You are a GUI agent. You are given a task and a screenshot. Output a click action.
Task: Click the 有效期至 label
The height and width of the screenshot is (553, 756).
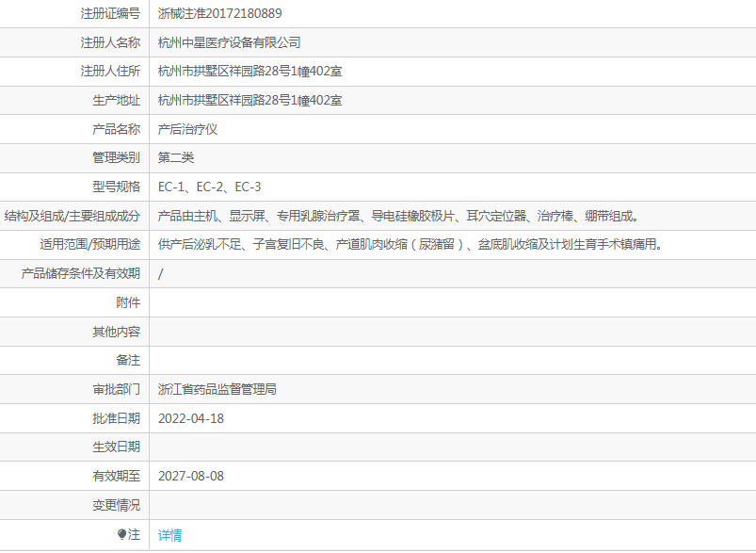pyautogui.click(x=116, y=476)
